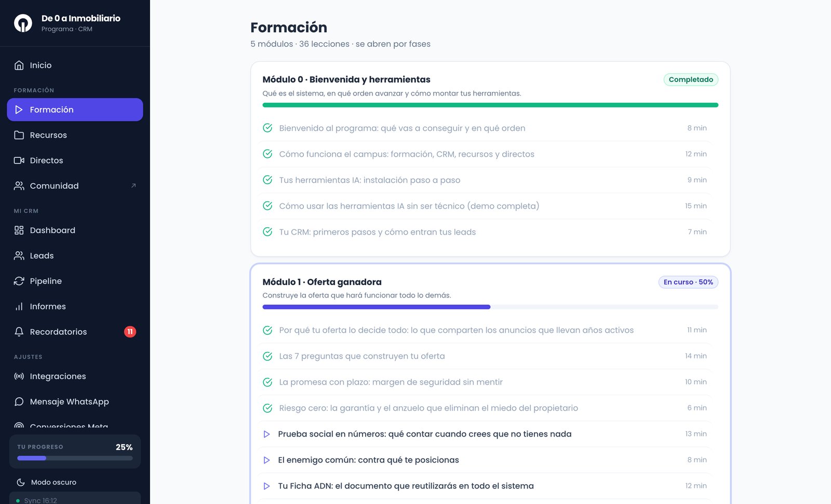Screen dimensions: 831x504
Task: Click the Formación page heading
Action: pos(289,28)
